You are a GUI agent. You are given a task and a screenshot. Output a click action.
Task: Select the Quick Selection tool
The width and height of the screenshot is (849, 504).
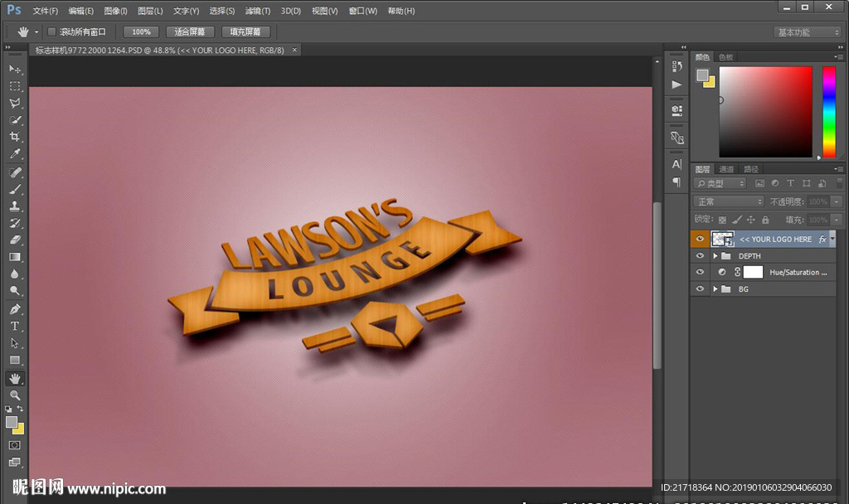pos(15,119)
